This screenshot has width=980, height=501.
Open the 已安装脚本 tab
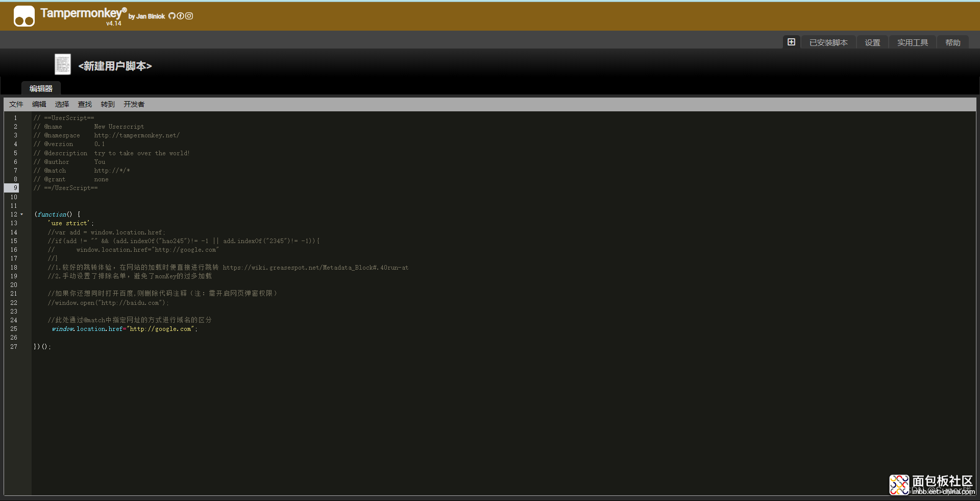click(828, 42)
